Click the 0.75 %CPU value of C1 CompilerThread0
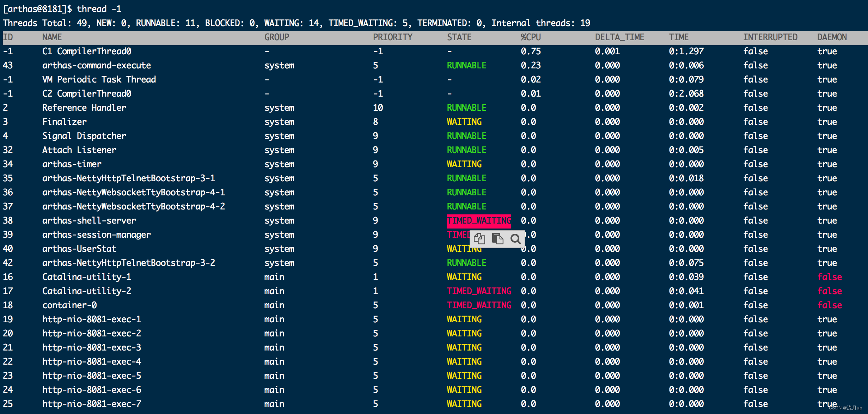 (x=531, y=51)
